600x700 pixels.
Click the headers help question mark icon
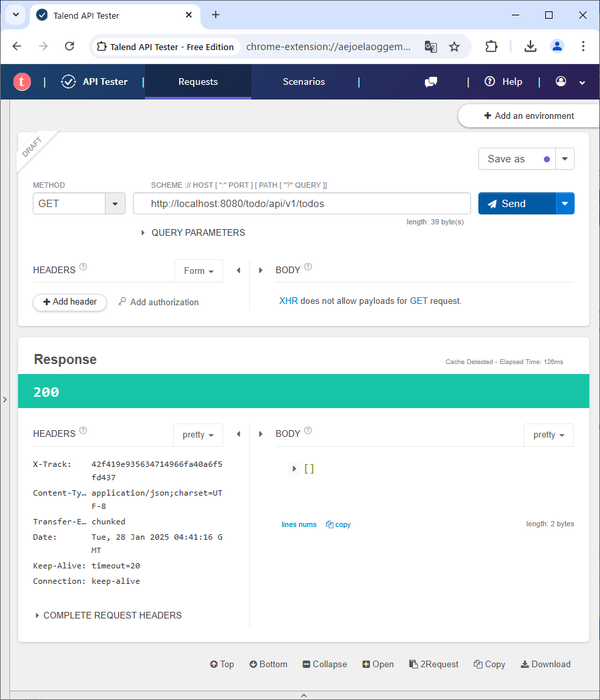coord(84,267)
